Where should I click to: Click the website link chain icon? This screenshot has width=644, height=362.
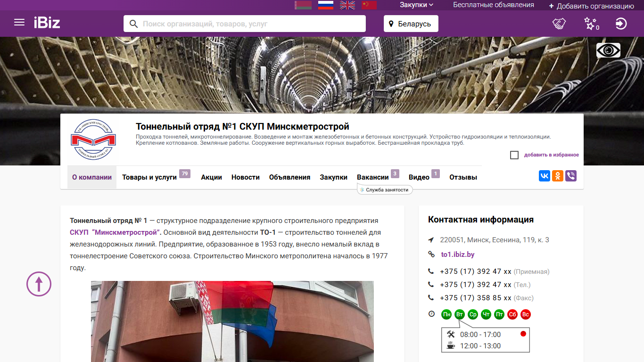click(x=431, y=255)
